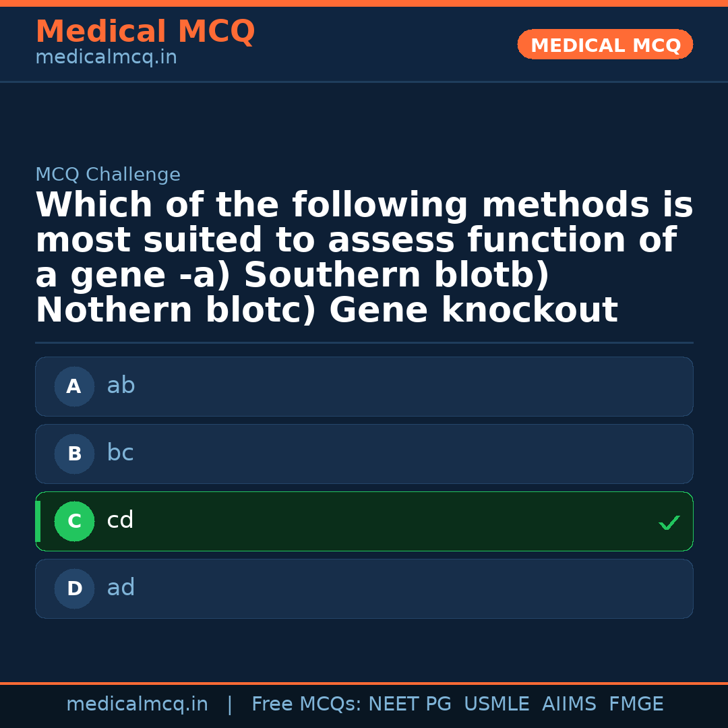728x728 pixels.
Task: Click the green C option marker
Action: [x=74, y=521]
